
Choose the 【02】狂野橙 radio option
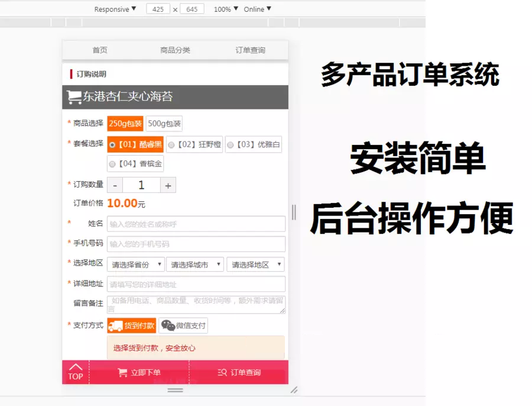point(194,144)
